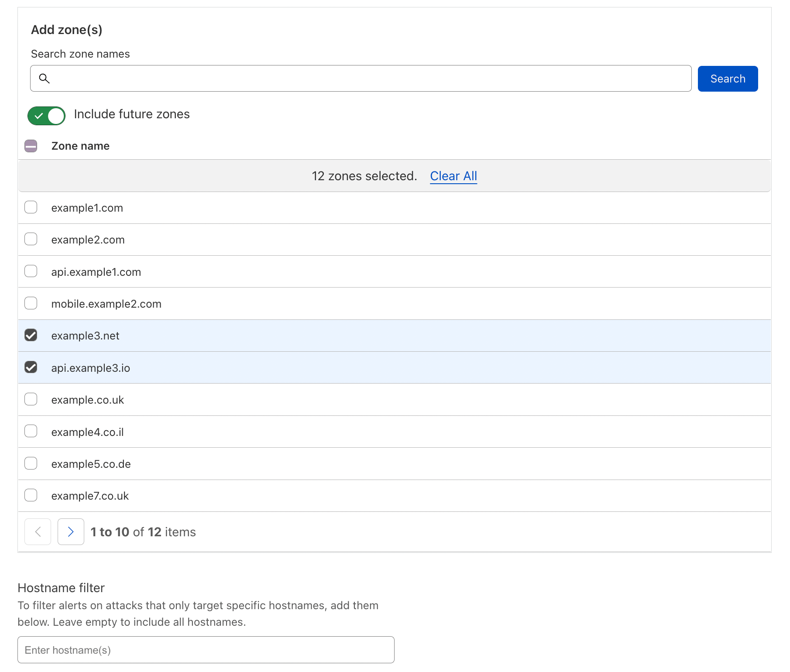
Task: Uncheck the api.example3.io checkbox
Action: click(x=31, y=367)
